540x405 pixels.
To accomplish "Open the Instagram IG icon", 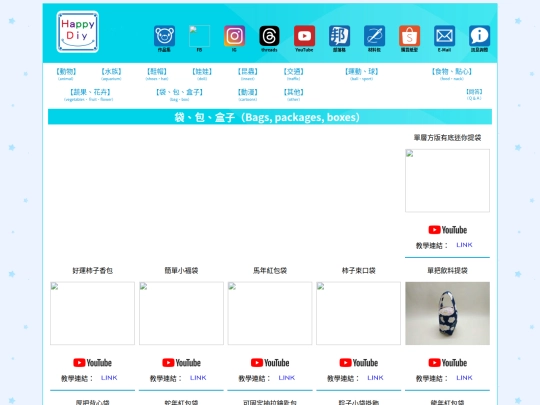I will 234,36.
